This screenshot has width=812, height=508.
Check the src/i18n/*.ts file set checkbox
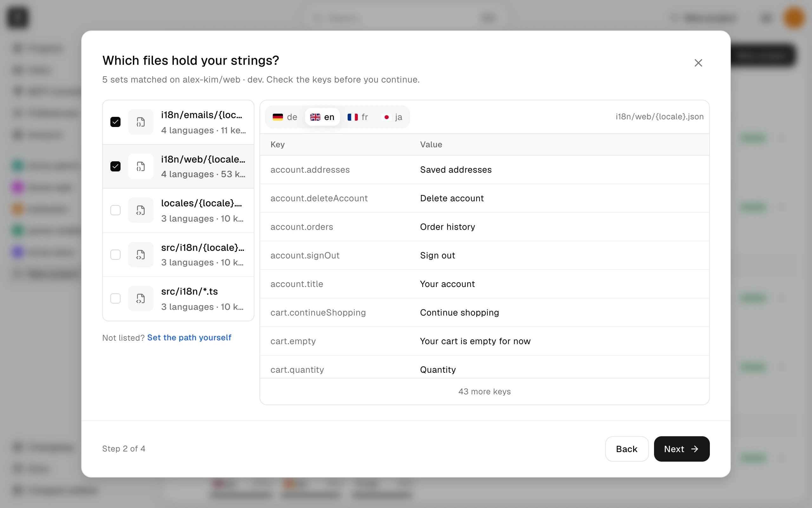(115, 298)
